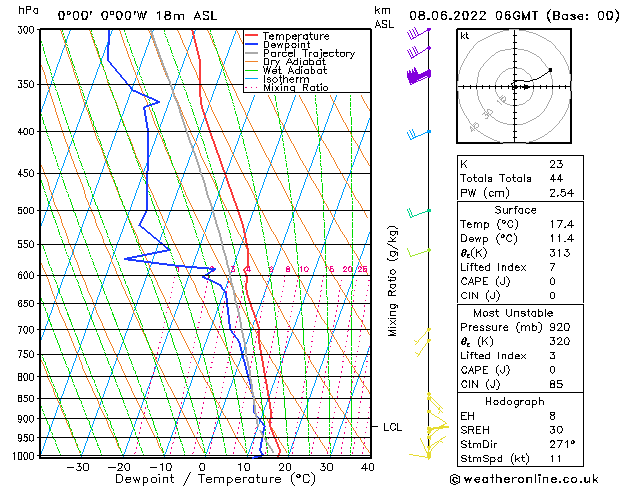Click the LCL level marker label
The height and width of the screenshot is (486, 629).
[x=392, y=427]
